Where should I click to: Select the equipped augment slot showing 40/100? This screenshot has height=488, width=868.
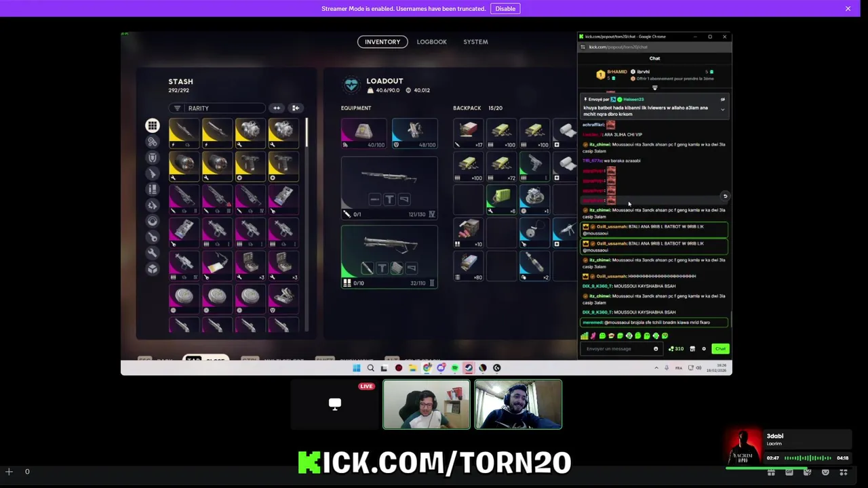pos(363,134)
